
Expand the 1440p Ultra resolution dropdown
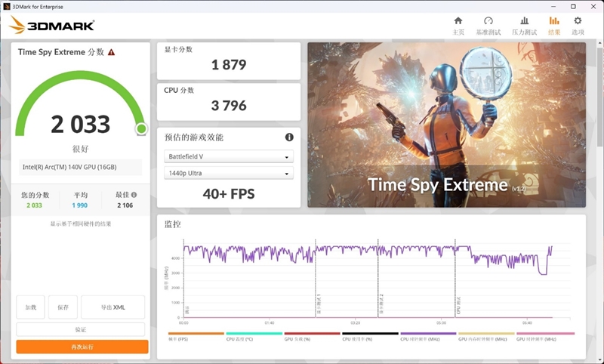pyautogui.click(x=229, y=174)
